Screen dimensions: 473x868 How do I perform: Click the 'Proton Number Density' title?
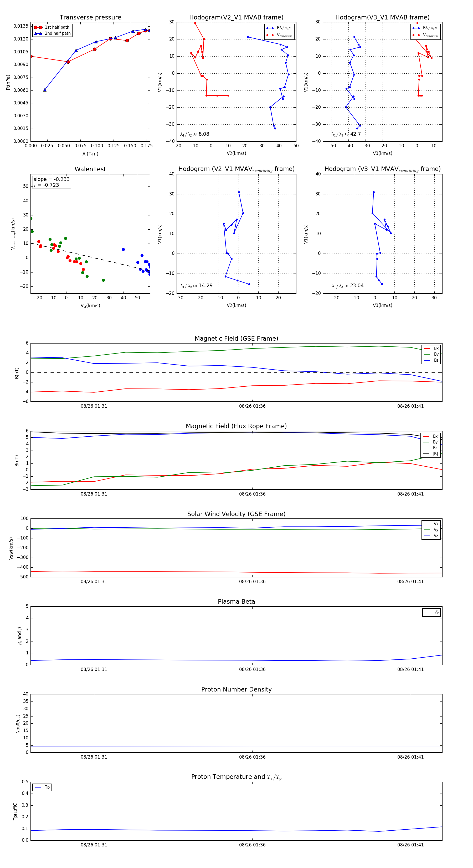point(236,689)
